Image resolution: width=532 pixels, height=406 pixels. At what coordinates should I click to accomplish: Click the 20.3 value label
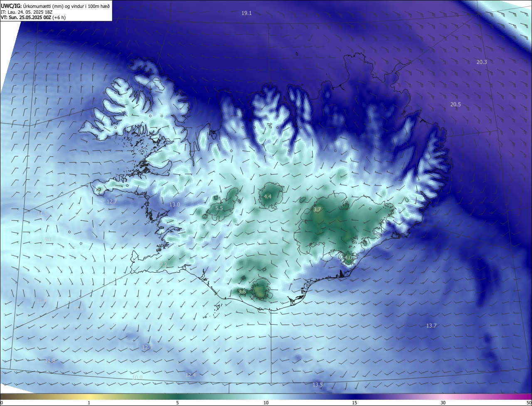pos(482,62)
